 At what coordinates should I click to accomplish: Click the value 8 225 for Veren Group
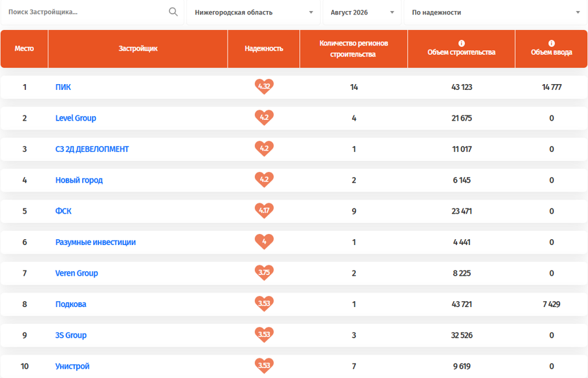(x=462, y=273)
